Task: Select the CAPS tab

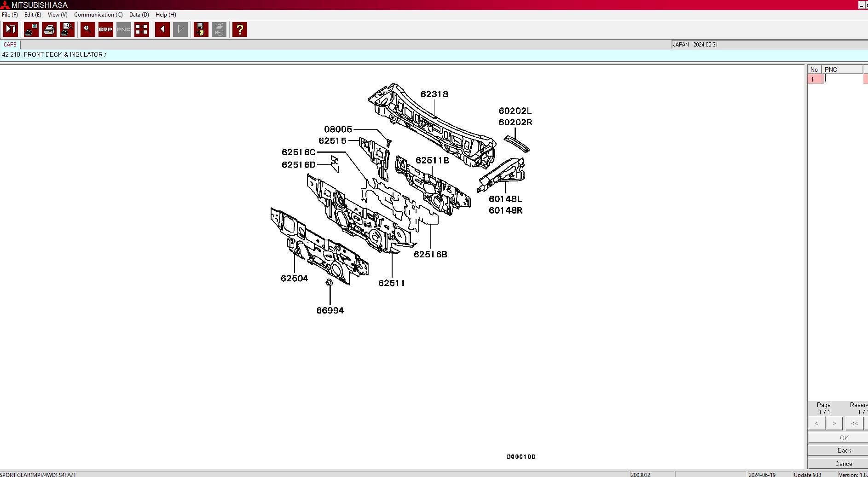Action: coord(10,45)
